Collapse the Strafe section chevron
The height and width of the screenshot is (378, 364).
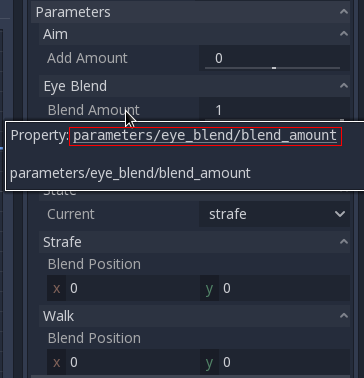344,242
